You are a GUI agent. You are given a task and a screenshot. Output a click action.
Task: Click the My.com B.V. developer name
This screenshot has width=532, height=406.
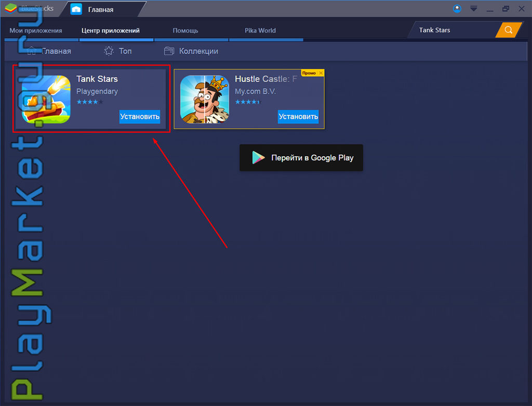click(x=255, y=91)
